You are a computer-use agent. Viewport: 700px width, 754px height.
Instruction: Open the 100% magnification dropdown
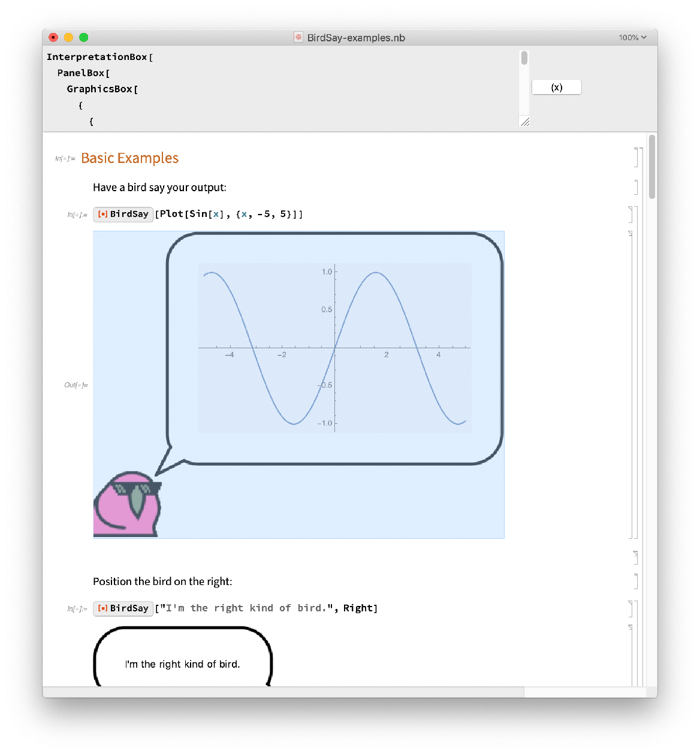(632, 38)
